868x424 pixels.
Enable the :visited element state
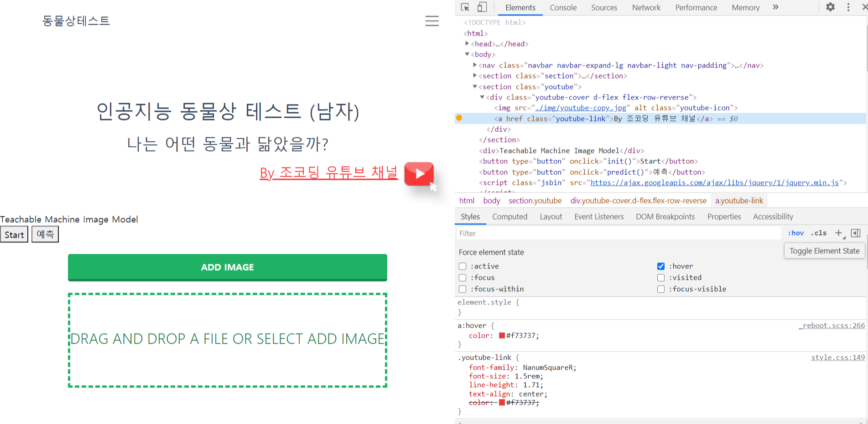point(661,277)
